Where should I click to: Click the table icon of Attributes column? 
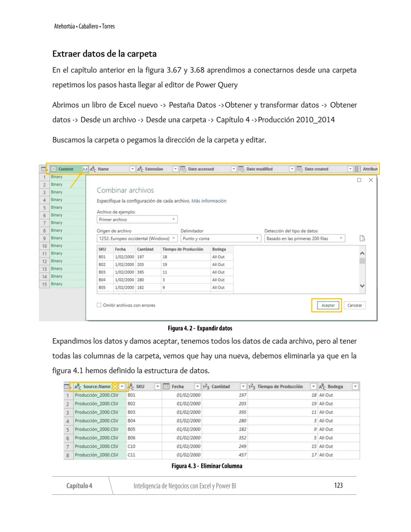pos(358,169)
